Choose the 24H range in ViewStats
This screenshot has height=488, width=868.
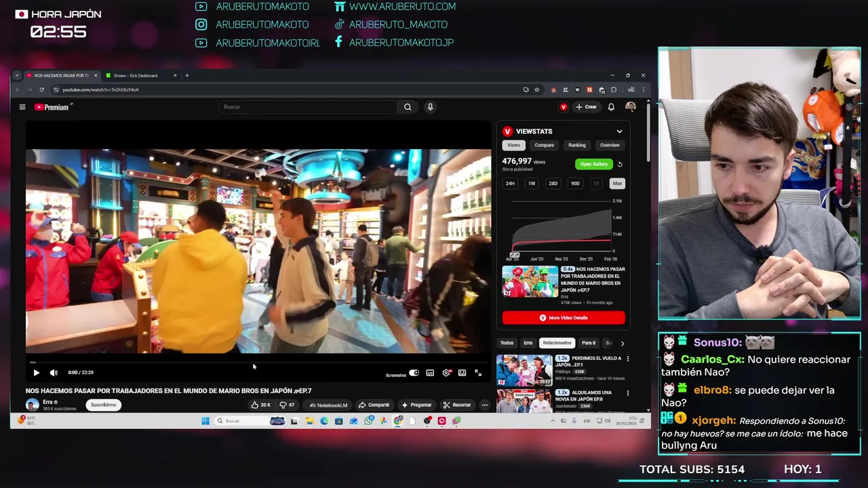point(510,184)
